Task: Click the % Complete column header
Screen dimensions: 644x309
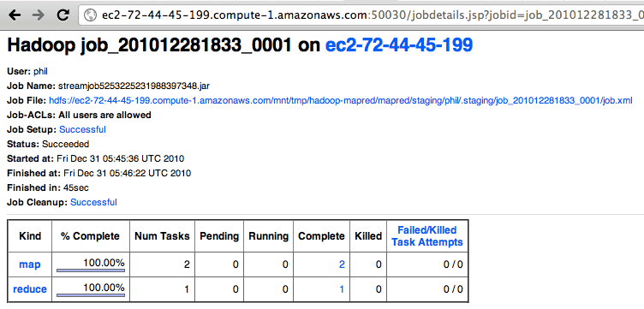Action: (x=91, y=236)
